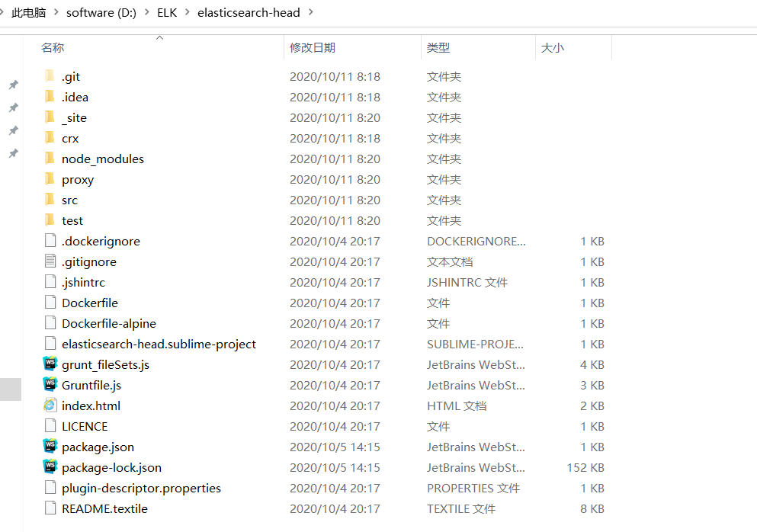Click WebStorm icon of package.json
Viewport: 757px width, 532px height.
50,447
